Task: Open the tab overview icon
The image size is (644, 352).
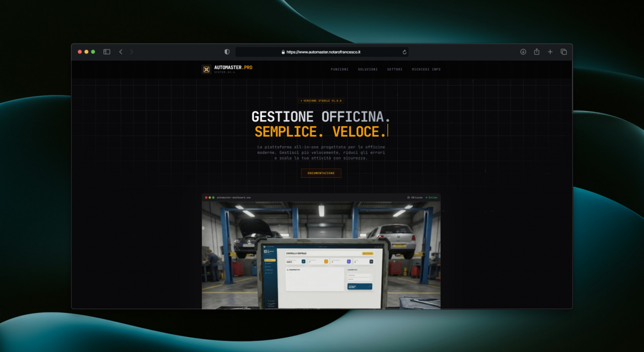Action: [x=564, y=52]
